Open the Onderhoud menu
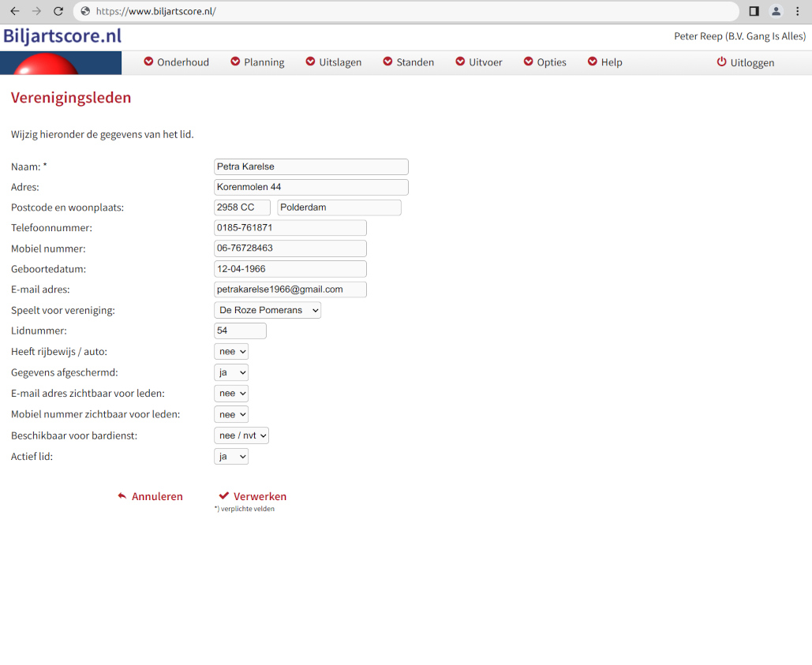This screenshot has width=812, height=665. click(x=176, y=62)
